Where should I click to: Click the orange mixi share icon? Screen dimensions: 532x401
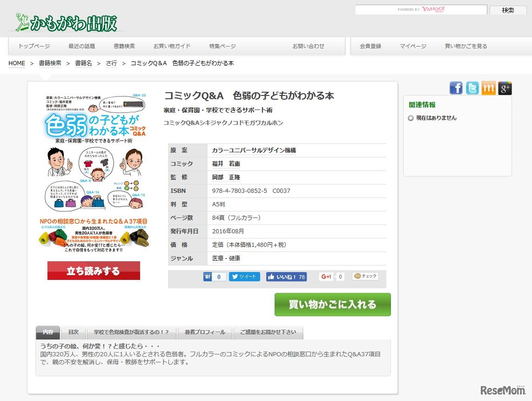pyautogui.click(x=488, y=88)
